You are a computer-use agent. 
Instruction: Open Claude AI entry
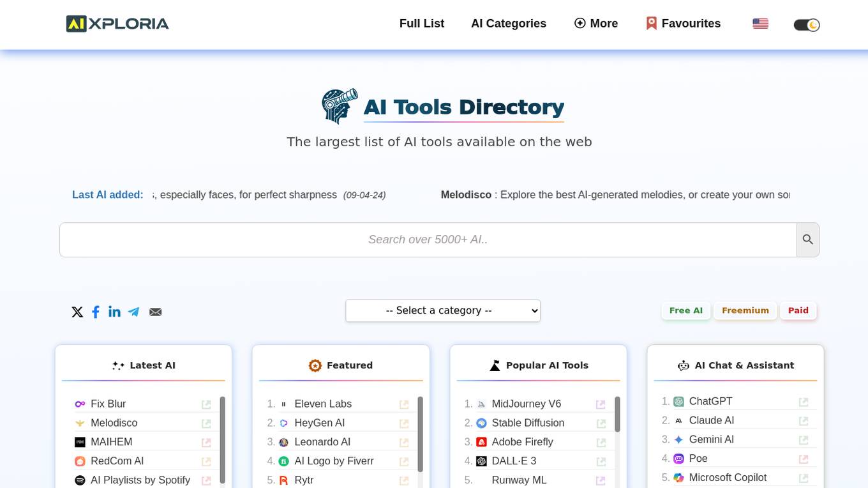coord(712,420)
